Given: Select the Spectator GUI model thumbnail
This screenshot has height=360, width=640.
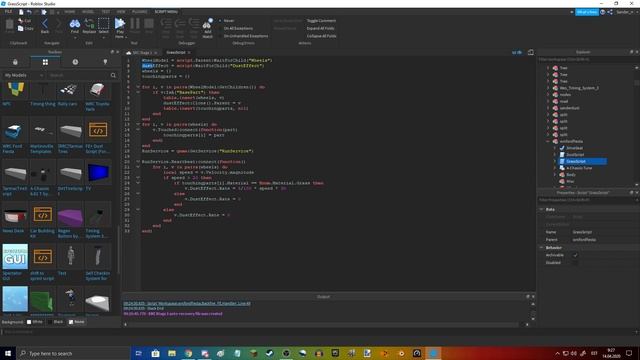Looking at the screenshot, I should click(15, 257).
